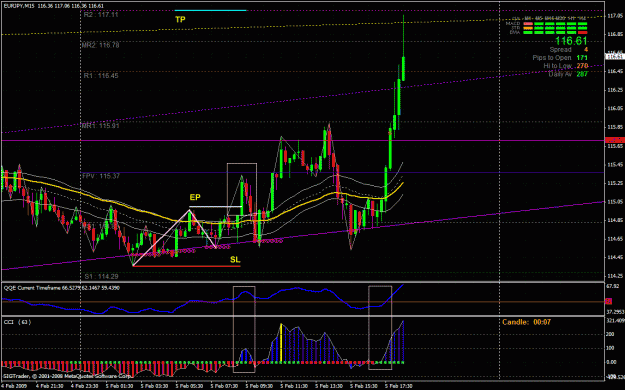Click the orange STR cell in the first column
Screen dimensions: 625x390
(x=528, y=28)
